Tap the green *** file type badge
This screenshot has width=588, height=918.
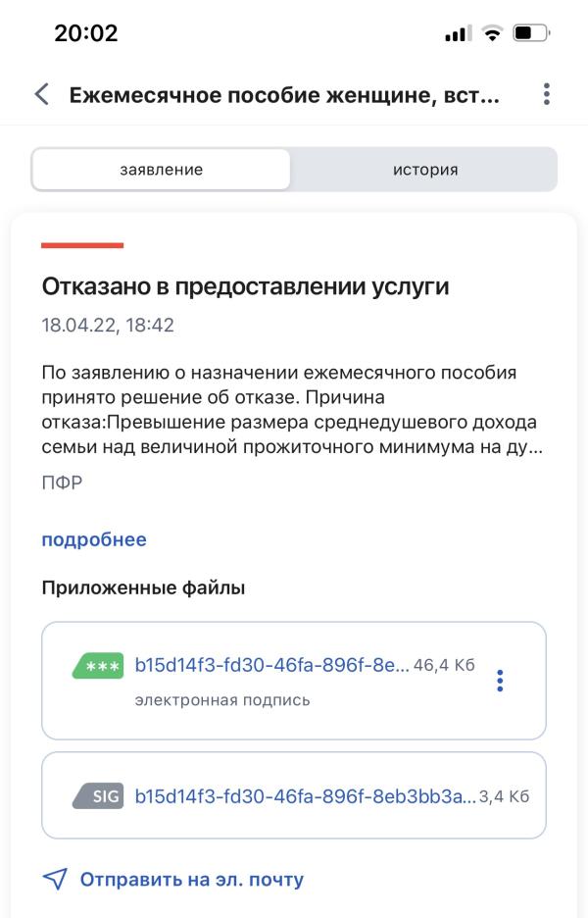pyautogui.click(x=98, y=666)
